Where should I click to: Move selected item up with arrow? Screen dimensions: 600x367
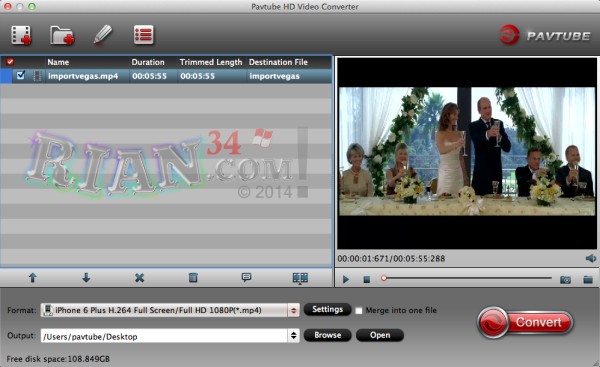pos(33,278)
